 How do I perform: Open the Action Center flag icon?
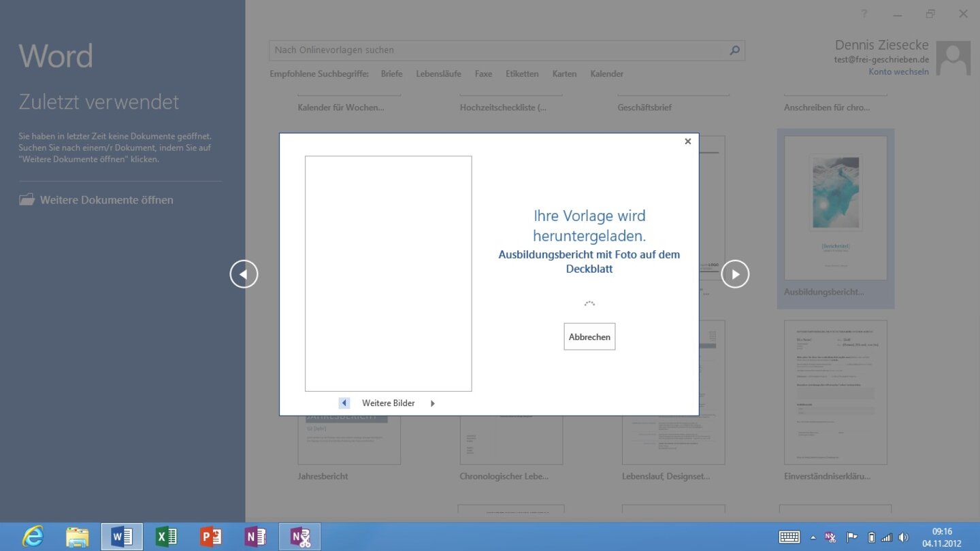851,537
